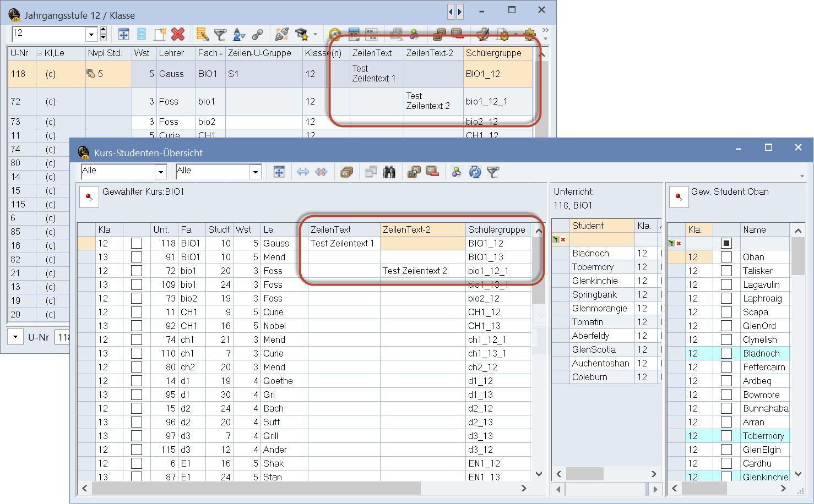Tick the checkbox in the row for lesson 91 BIO1
The image size is (814, 504).
[x=137, y=257]
